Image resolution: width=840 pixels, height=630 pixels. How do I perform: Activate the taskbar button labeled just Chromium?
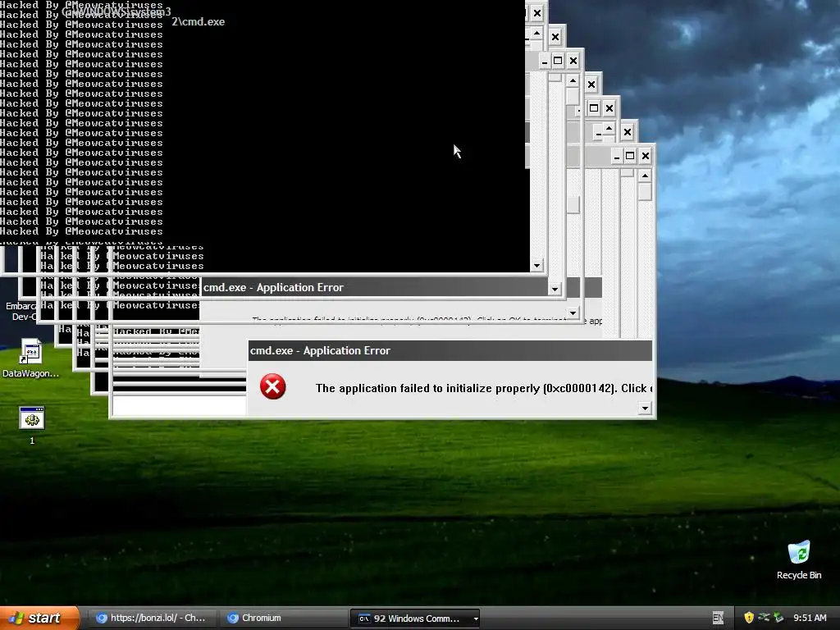click(283, 619)
